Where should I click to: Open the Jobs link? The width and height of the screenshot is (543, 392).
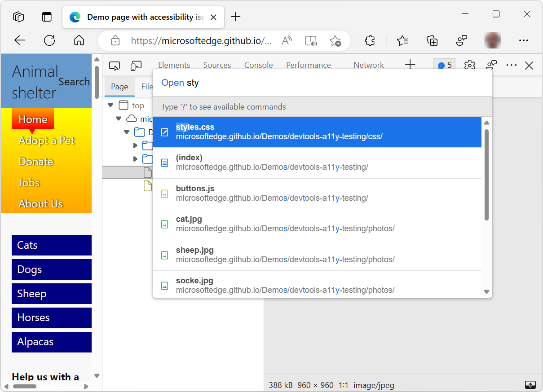(x=29, y=183)
